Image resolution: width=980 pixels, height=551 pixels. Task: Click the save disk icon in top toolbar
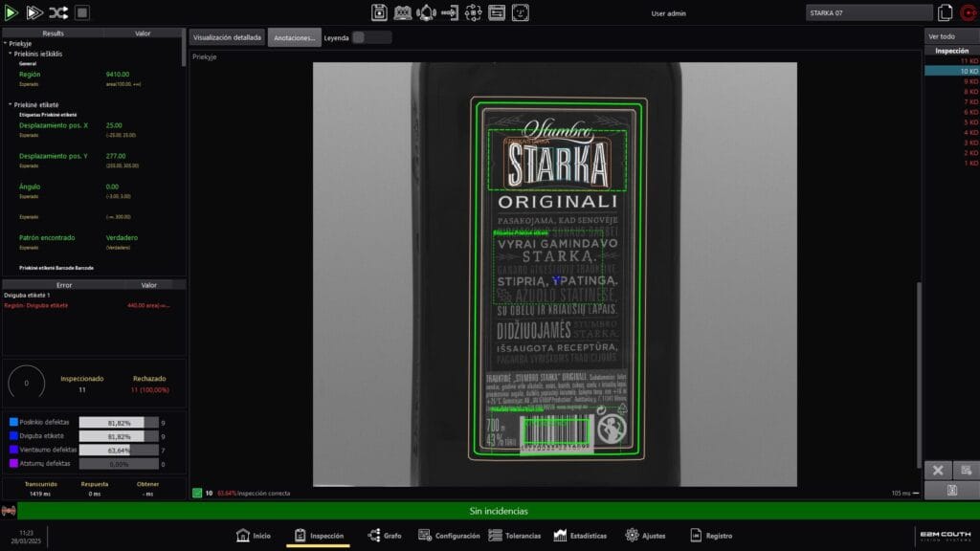[379, 12]
